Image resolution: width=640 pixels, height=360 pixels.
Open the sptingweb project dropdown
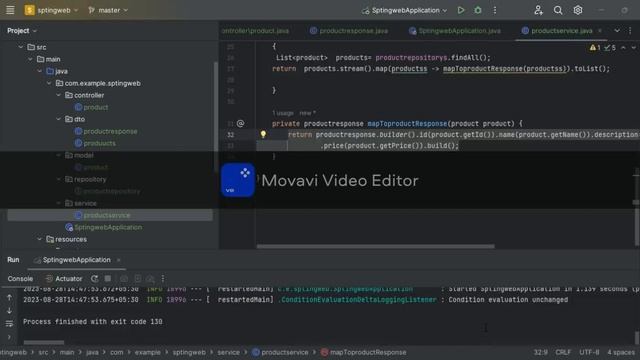pyautogui.click(x=51, y=10)
